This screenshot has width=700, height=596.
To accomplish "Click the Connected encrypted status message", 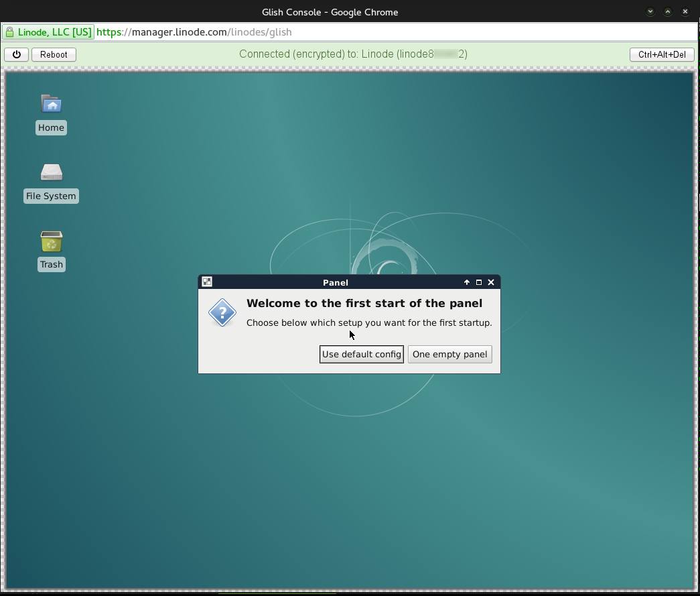I will (353, 54).
